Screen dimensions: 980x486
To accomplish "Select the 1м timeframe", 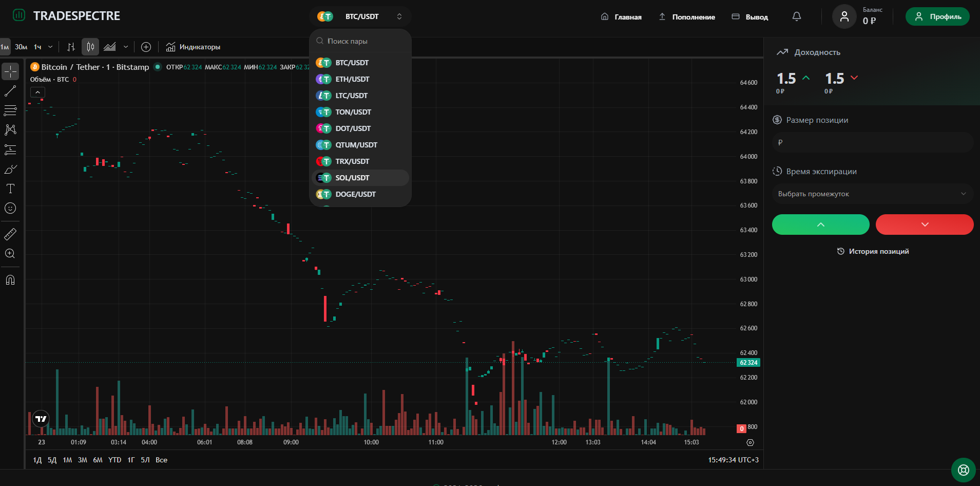I will coord(5,47).
